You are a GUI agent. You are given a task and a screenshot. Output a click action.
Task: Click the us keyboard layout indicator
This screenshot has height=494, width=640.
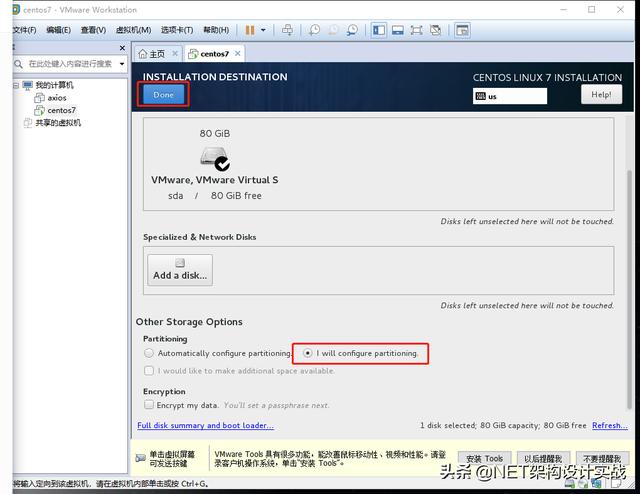[x=510, y=96]
